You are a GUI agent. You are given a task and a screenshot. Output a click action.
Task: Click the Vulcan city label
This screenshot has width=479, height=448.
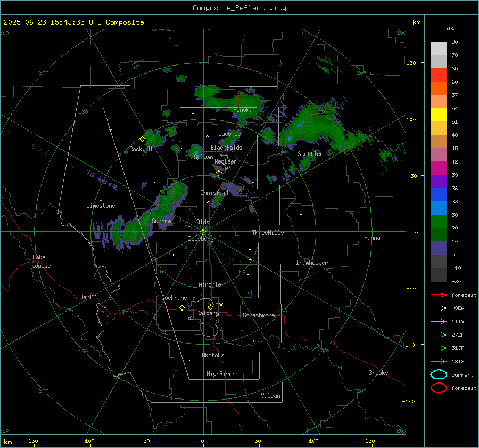[x=271, y=396]
